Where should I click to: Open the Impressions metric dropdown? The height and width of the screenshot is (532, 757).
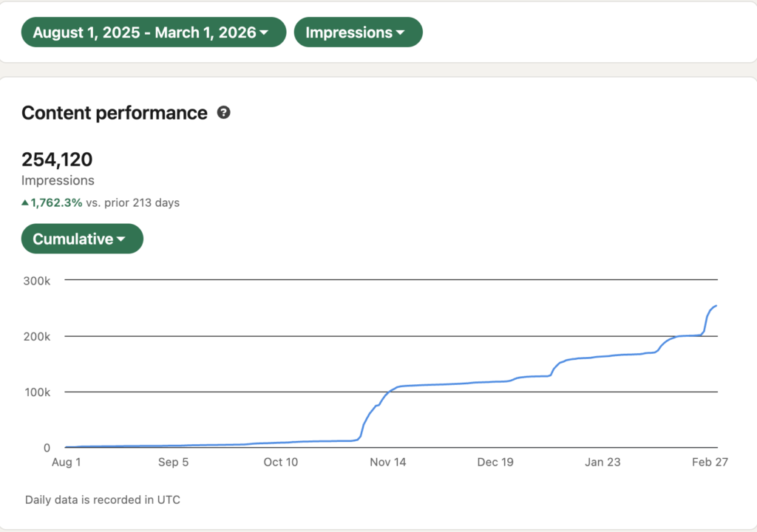pos(358,33)
